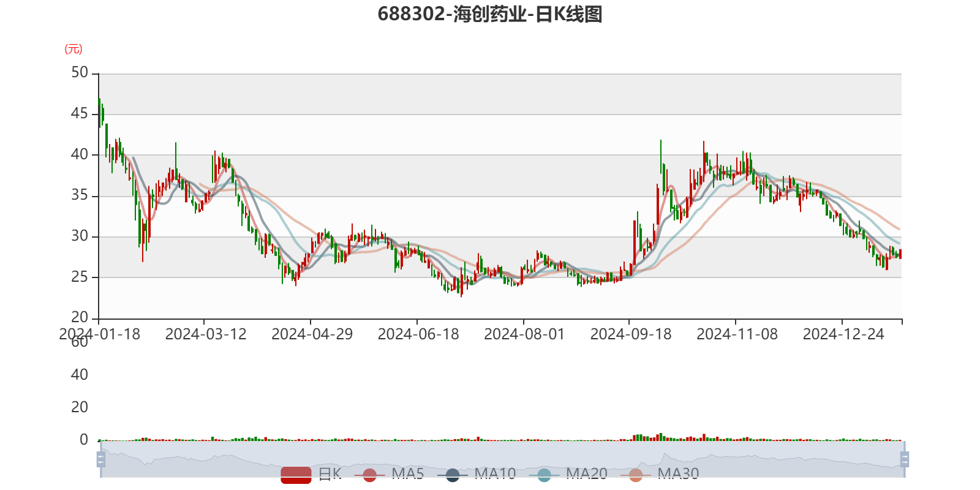Click the first candlestick near price 45
The width and height of the screenshot is (980, 490).
tap(99, 113)
